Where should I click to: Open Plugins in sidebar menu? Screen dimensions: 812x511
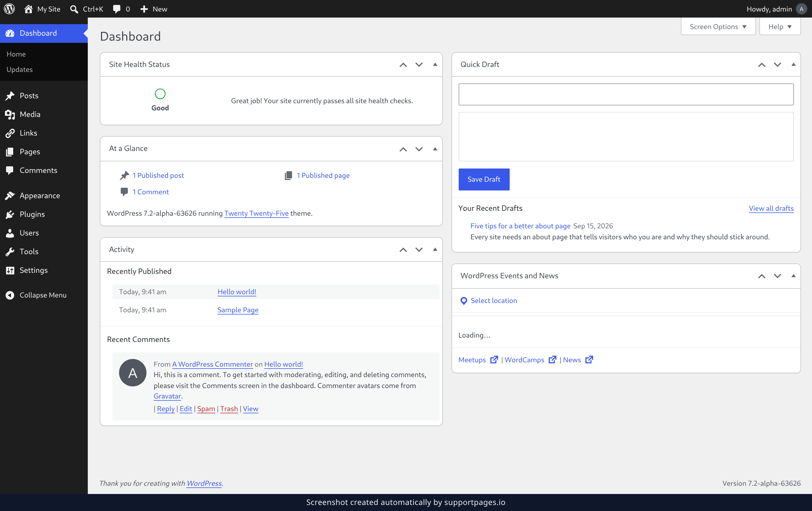[44, 214]
